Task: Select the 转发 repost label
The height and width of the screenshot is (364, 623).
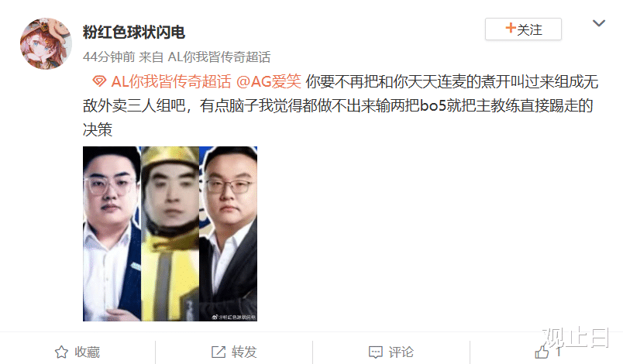Action: pyautogui.click(x=244, y=352)
